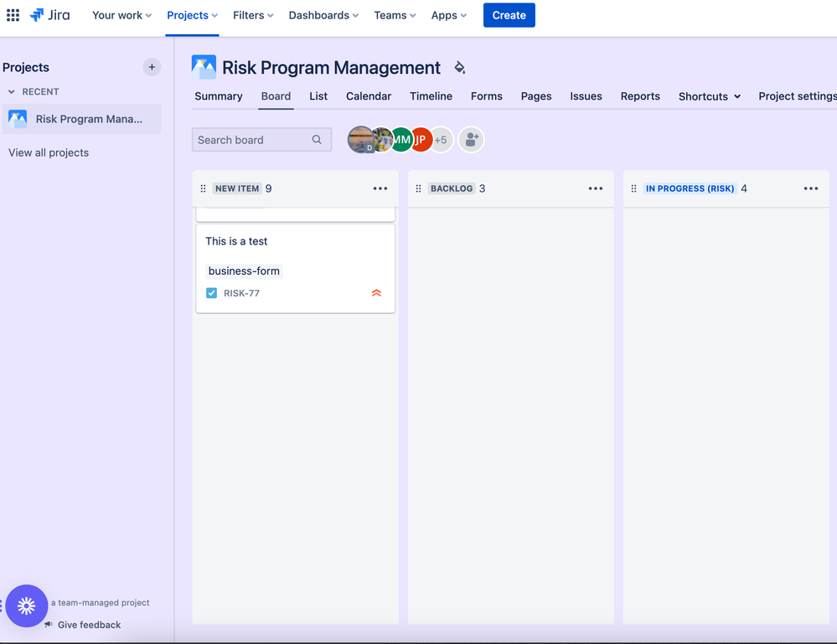This screenshot has width=837, height=644.
Task: Open the RISK-77 issue key link
Action: tap(241, 293)
